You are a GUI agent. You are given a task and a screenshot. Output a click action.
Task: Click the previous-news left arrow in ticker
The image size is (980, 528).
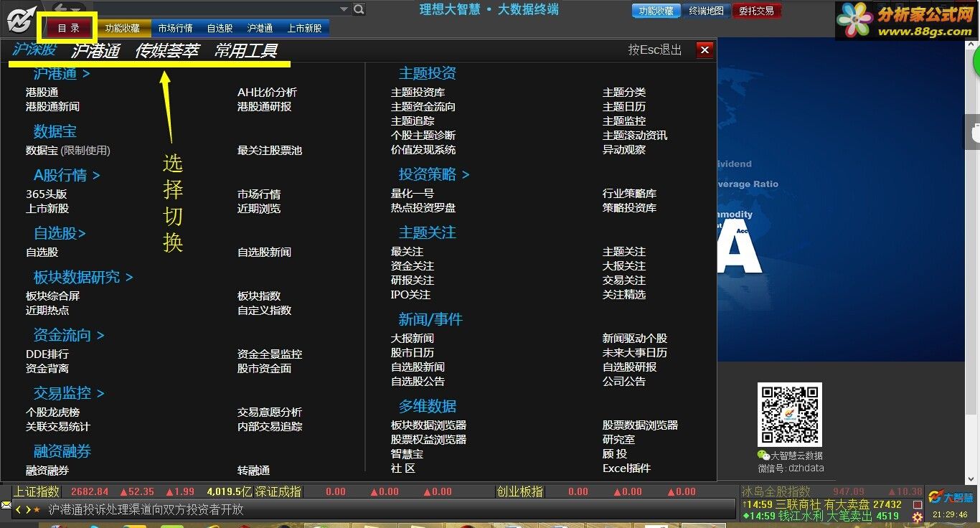pos(18,510)
